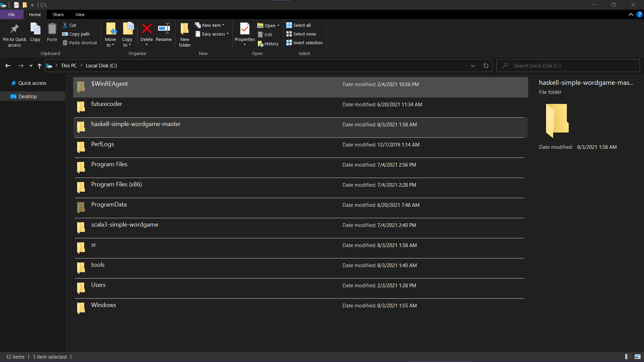Click the Delete red X icon

click(147, 29)
